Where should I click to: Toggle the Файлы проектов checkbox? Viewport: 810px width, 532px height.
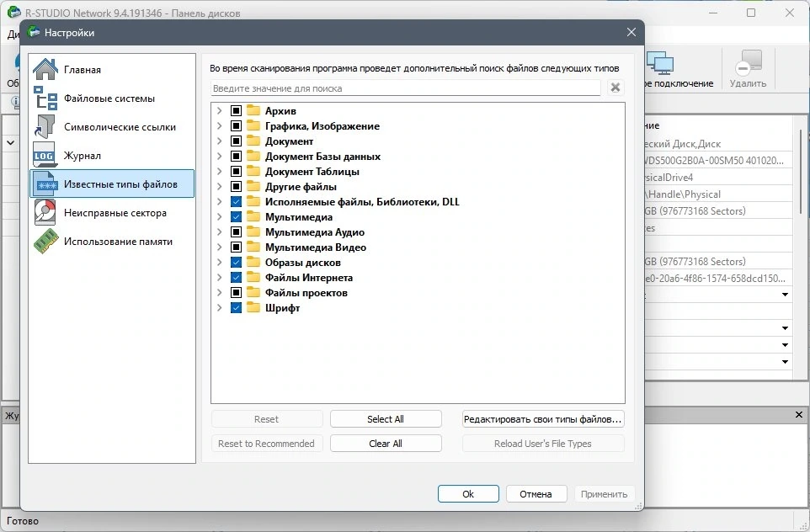coord(236,292)
